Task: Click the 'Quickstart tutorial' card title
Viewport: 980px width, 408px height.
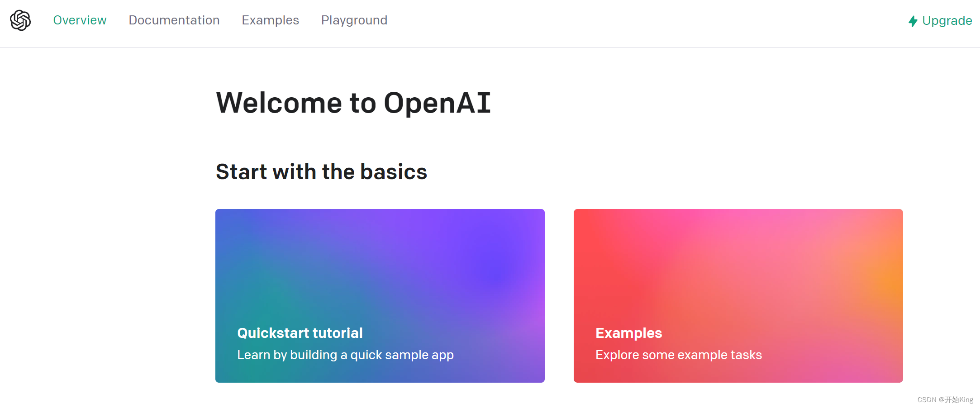Action: (x=300, y=333)
